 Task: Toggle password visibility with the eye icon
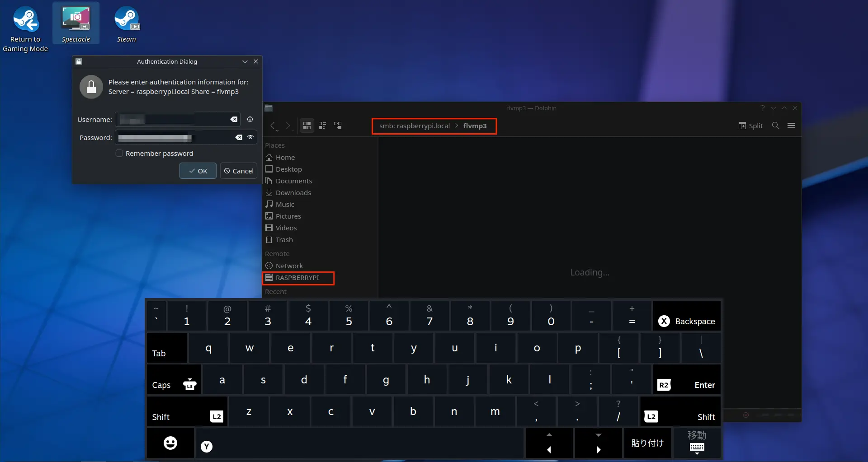coord(250,137)
